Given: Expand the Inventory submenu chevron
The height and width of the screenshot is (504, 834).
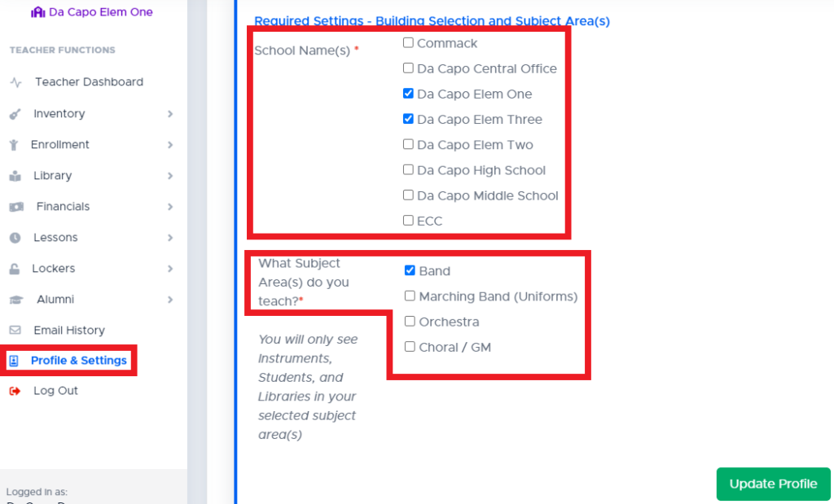Looking at the screenshot, I should (x=170, y=114).
